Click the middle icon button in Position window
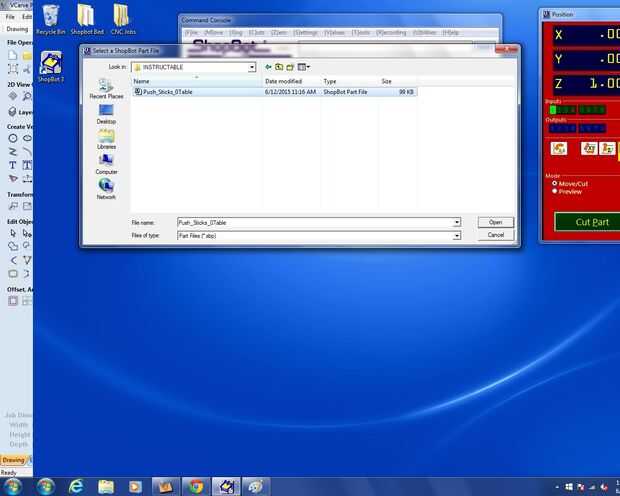The image size is (620, 496). click(589, 148)
